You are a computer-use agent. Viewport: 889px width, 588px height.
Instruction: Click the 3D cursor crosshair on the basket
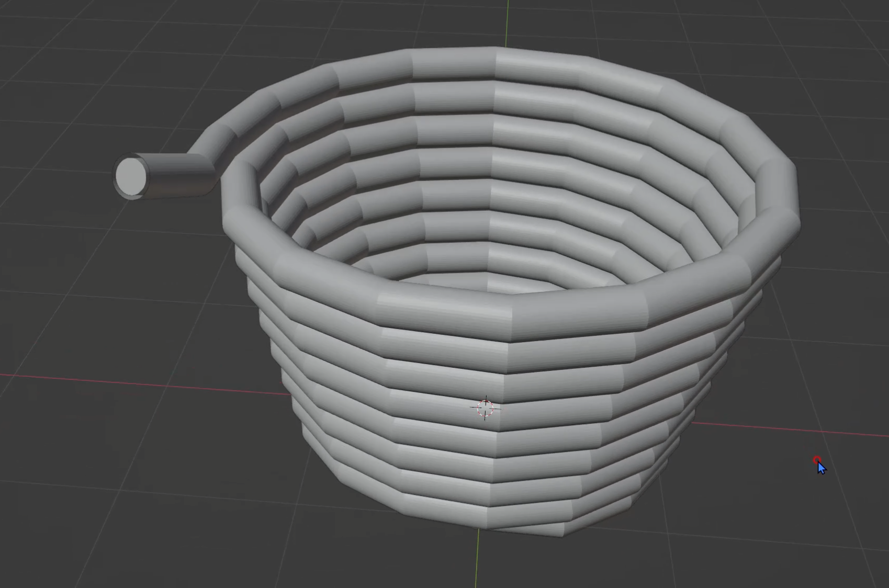pyautogui.click(x=485, y=408)
